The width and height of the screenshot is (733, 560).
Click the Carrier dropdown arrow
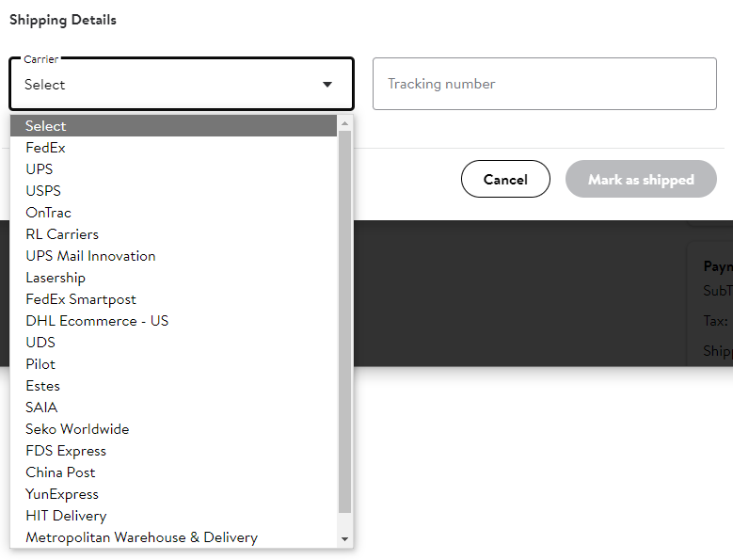click(327, 85)
